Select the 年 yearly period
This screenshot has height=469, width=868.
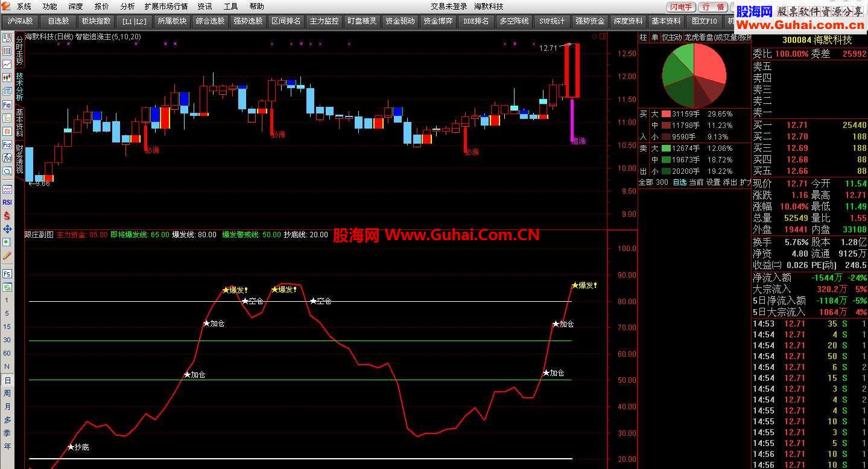pyautogui.click(x=7, y=447)
